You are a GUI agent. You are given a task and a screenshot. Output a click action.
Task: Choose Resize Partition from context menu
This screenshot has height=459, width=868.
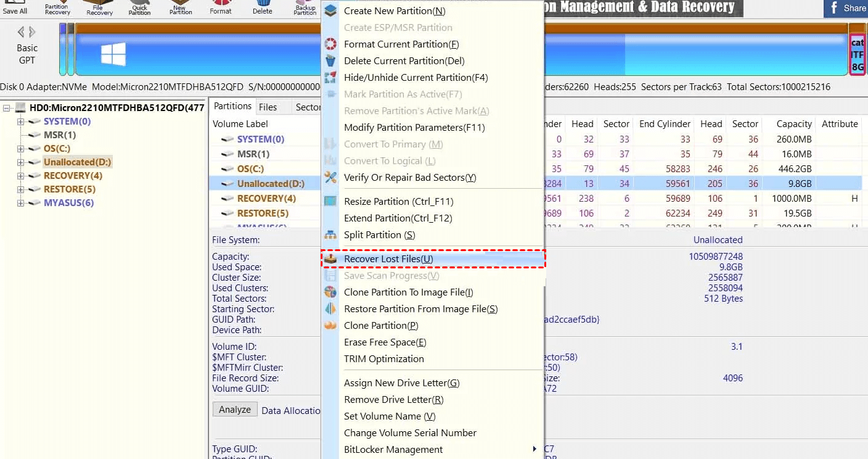(433, 202)
